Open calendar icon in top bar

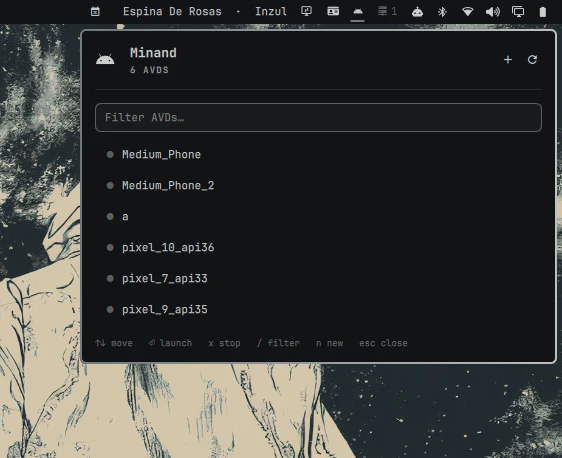[95, 11]
